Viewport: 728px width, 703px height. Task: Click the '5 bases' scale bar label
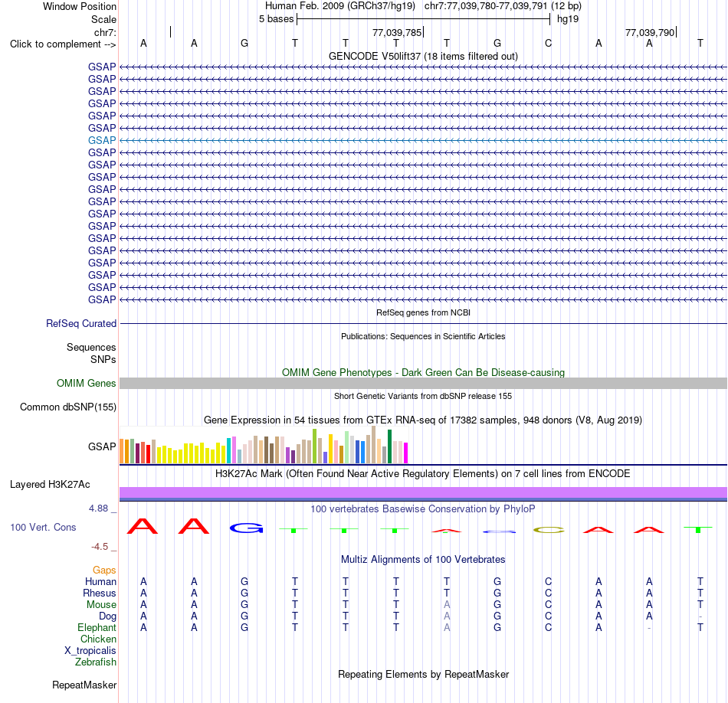click(276, 19)
